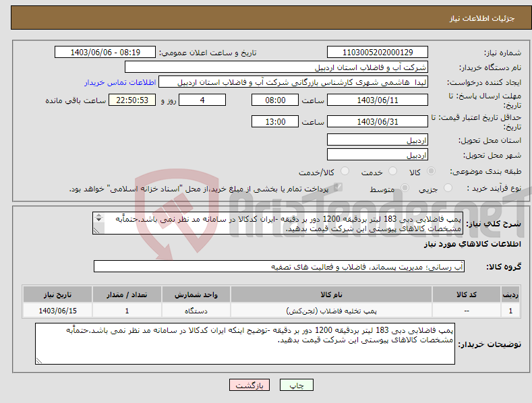Click the چاپ (print) button
The width and height of the screenshot is (532, 403).
[296, 385]
